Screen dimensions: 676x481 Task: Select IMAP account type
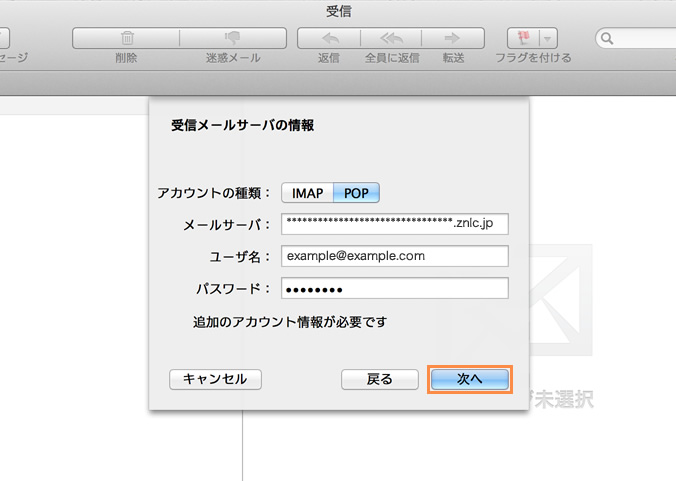tap(307, 193)
